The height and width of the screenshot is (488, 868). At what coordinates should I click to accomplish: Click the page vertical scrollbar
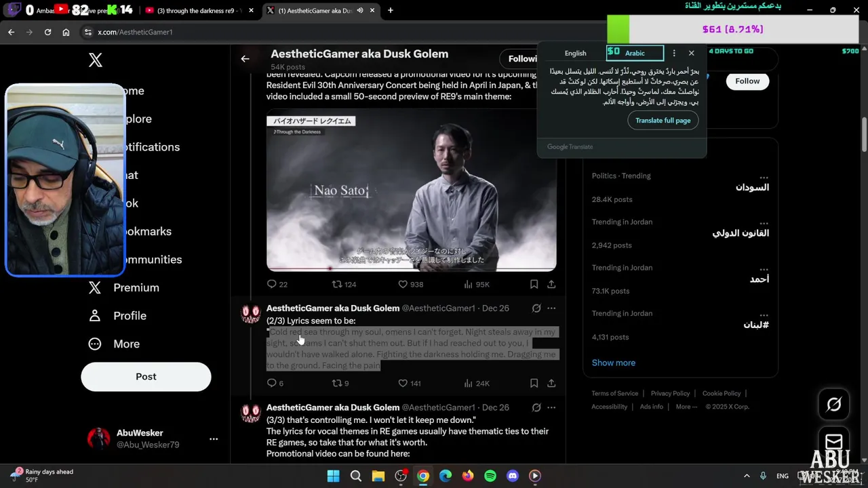click(864, 136)
